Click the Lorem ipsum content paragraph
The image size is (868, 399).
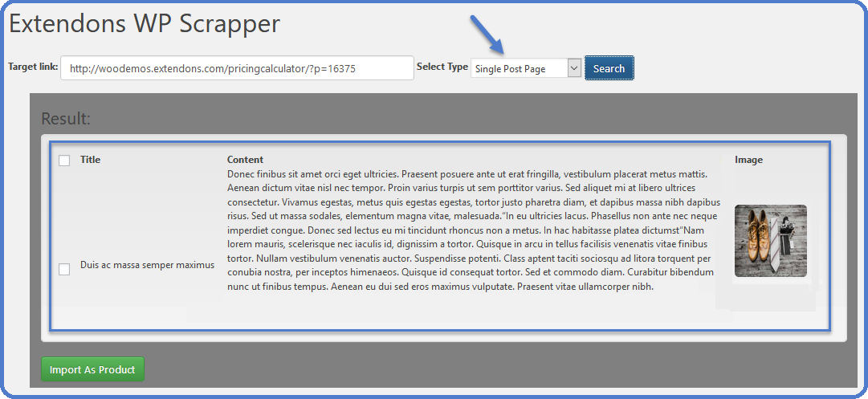pos(470,230)
